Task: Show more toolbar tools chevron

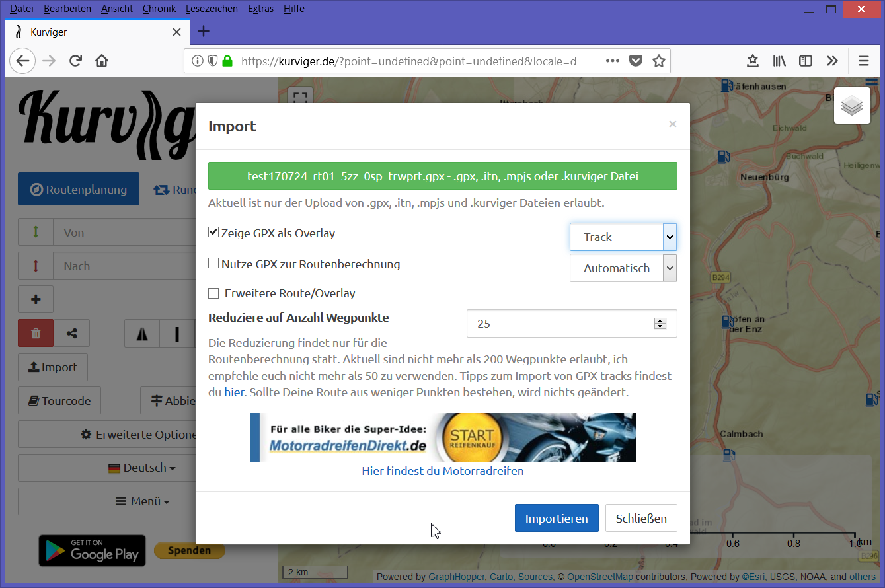Action: click(832, 61)
